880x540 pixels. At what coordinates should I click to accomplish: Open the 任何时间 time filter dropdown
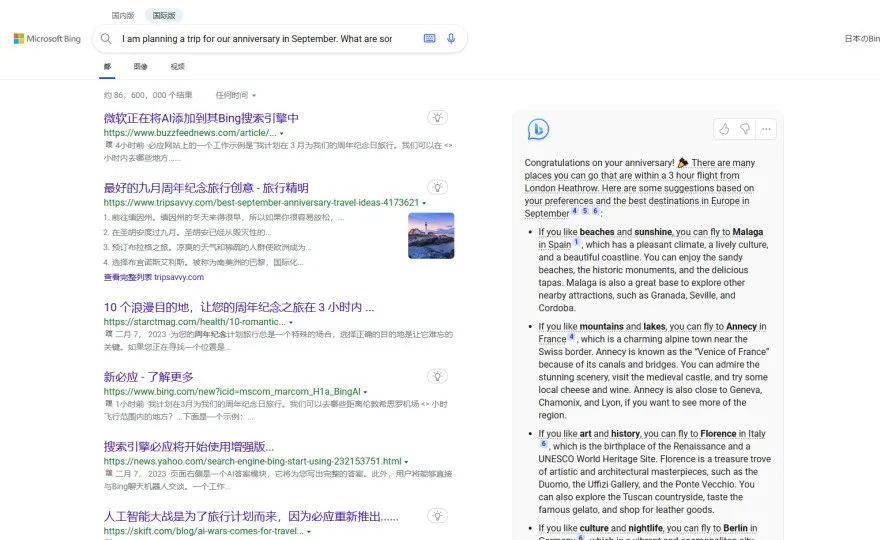pos(236,95)
